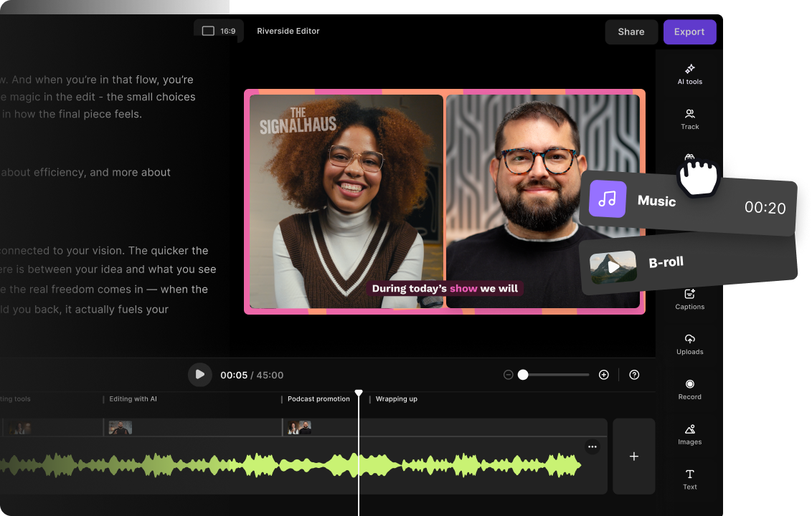812x516 pixels.
Task: Click the Music duration 00:20
Action: [x=765, y=208]
